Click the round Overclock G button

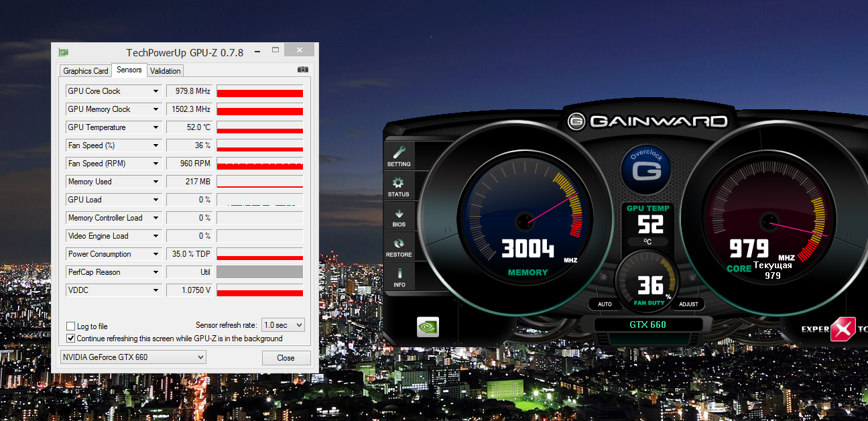[x=646, y=170]
